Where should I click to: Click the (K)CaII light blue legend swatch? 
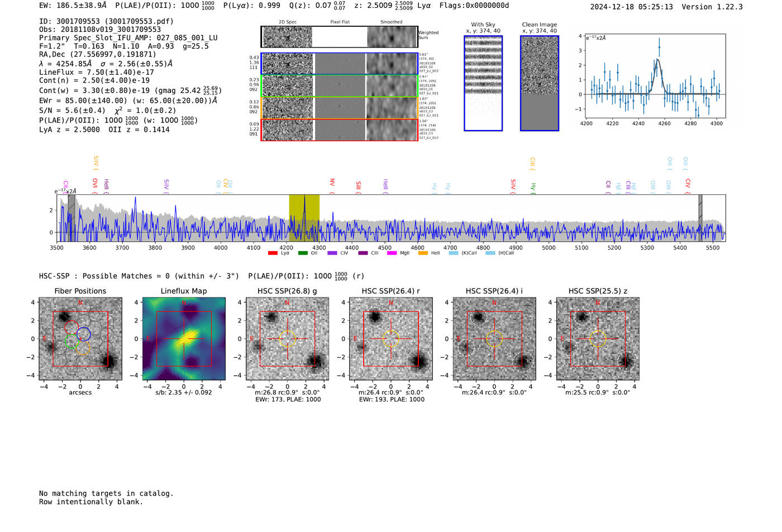[454, 253]
